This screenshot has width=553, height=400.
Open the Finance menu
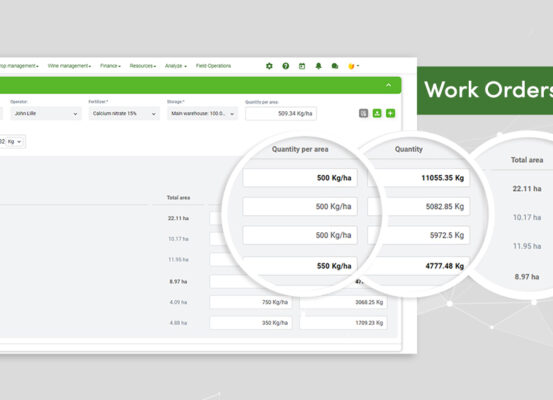110,66
